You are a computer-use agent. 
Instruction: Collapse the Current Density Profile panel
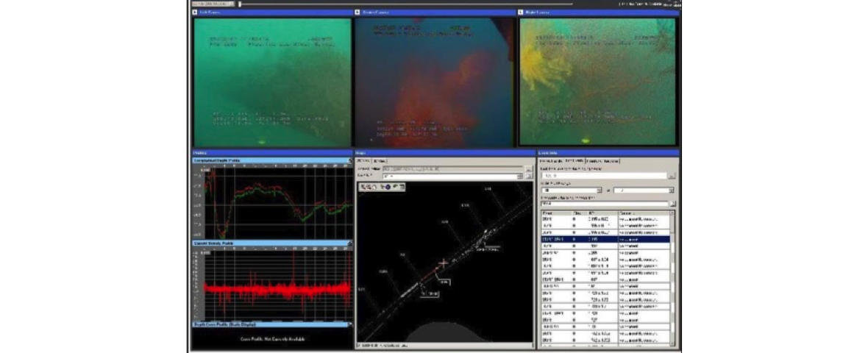(350, 243)
